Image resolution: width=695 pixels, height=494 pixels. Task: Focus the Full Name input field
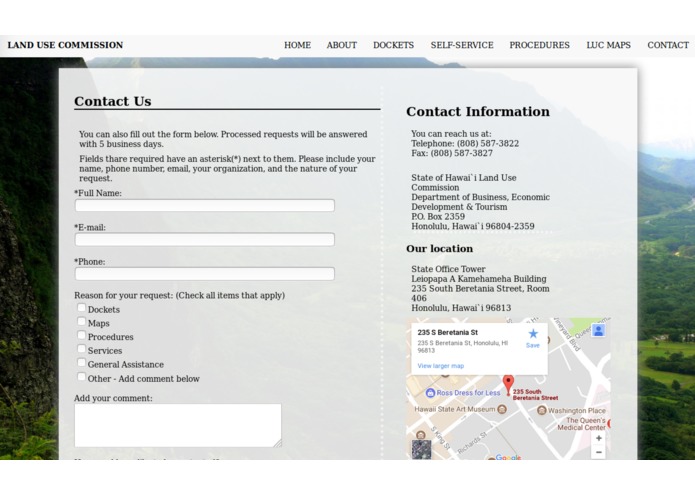click(x=205, y=206)
